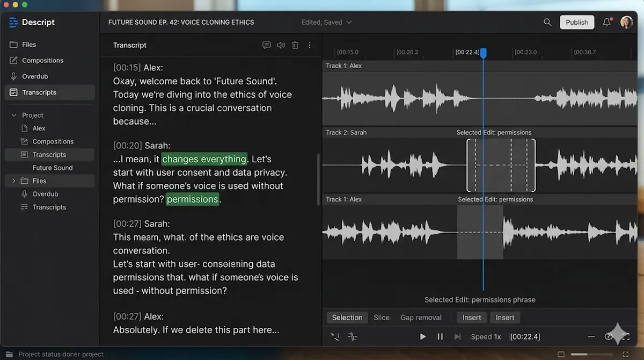The height and width of the screenshot is (360, 644).
Task: Switch to Gap removal tab
Action: (x=421, y=318)
